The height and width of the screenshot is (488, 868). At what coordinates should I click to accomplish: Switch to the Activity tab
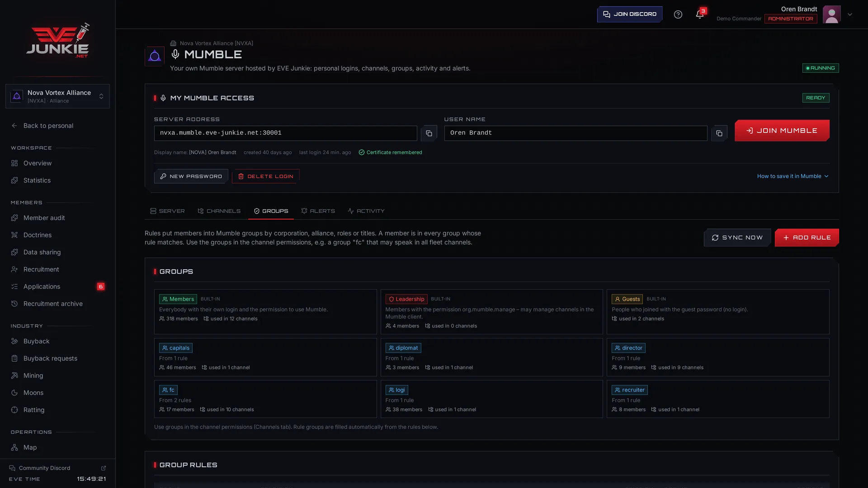(366, 211)
